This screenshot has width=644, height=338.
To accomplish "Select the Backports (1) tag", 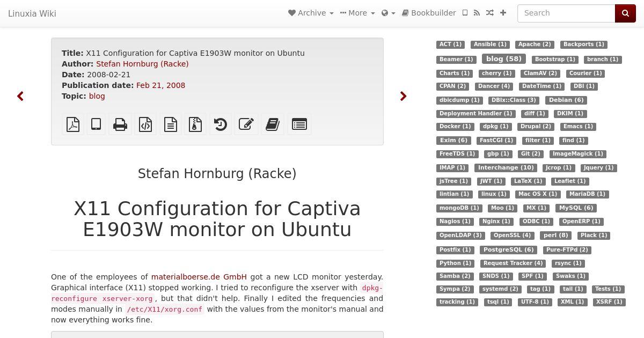I will (x=583, y=45).
